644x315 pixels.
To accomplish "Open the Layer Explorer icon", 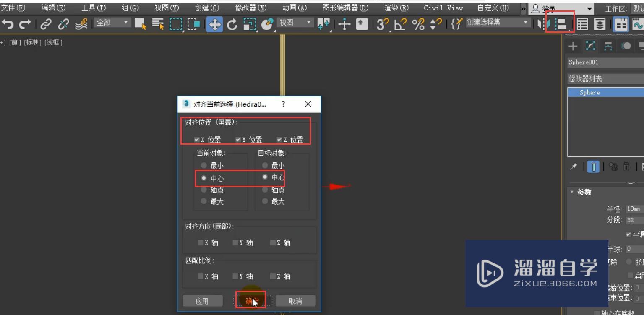I will [x=600, y=24].
